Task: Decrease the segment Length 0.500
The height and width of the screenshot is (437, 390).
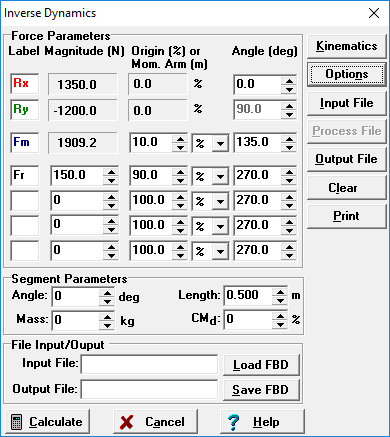Action: [280, 301]
